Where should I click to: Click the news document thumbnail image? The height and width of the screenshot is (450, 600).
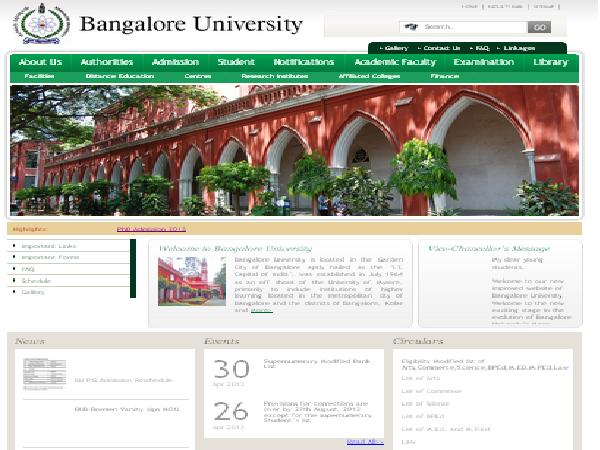(44, 374)
